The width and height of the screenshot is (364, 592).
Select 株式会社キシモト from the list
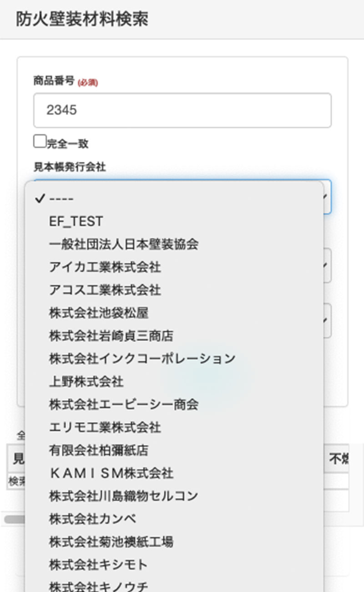click(x=98, y=565)
